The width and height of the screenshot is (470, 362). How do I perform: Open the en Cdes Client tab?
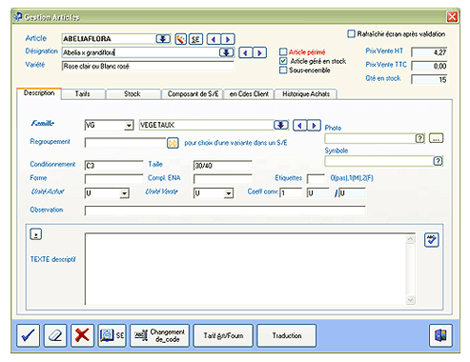click(x=249, y=94)
